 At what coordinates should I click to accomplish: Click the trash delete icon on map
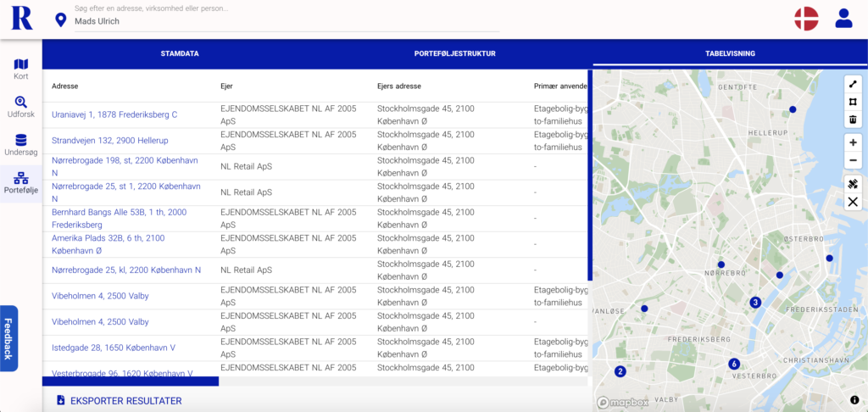coord(853,120)
